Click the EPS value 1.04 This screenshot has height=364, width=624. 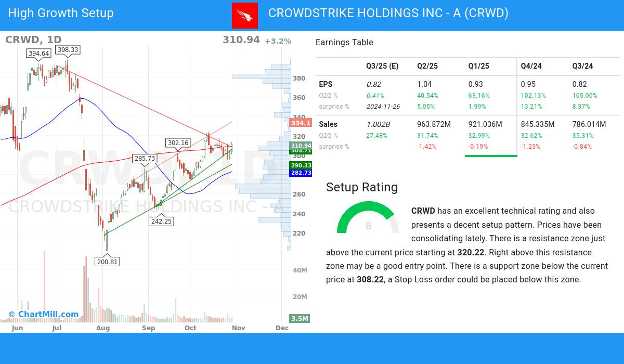click(424, 84)
